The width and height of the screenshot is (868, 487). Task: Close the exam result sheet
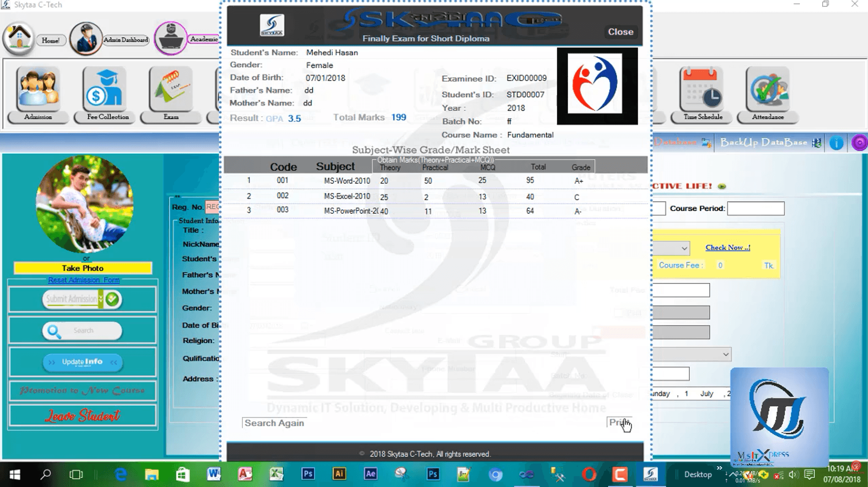620,32
